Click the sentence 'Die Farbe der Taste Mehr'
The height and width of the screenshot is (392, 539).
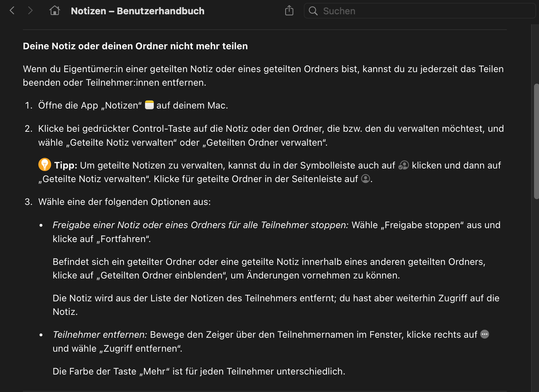coord(198,371)
